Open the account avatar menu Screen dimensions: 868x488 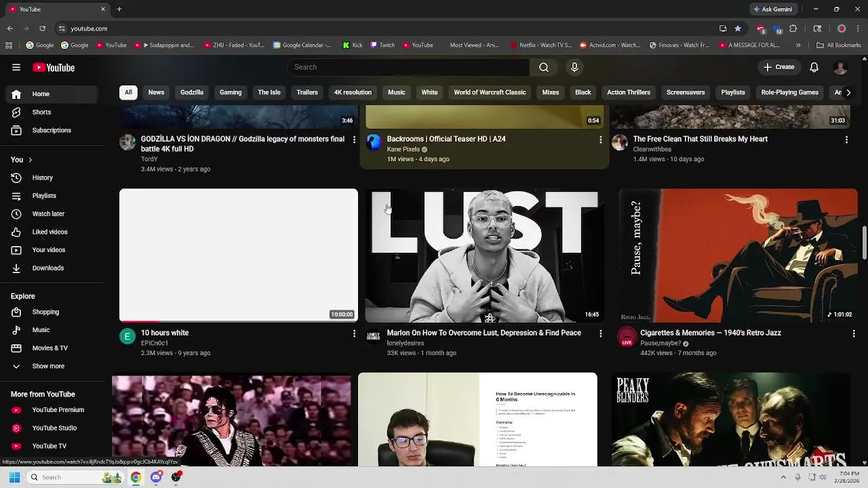(x=840, y=67)
